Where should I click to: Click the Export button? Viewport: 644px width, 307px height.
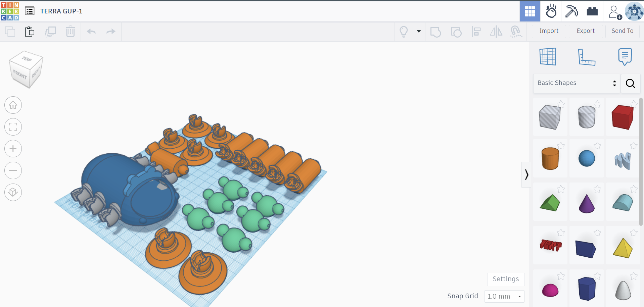[586, 31]
